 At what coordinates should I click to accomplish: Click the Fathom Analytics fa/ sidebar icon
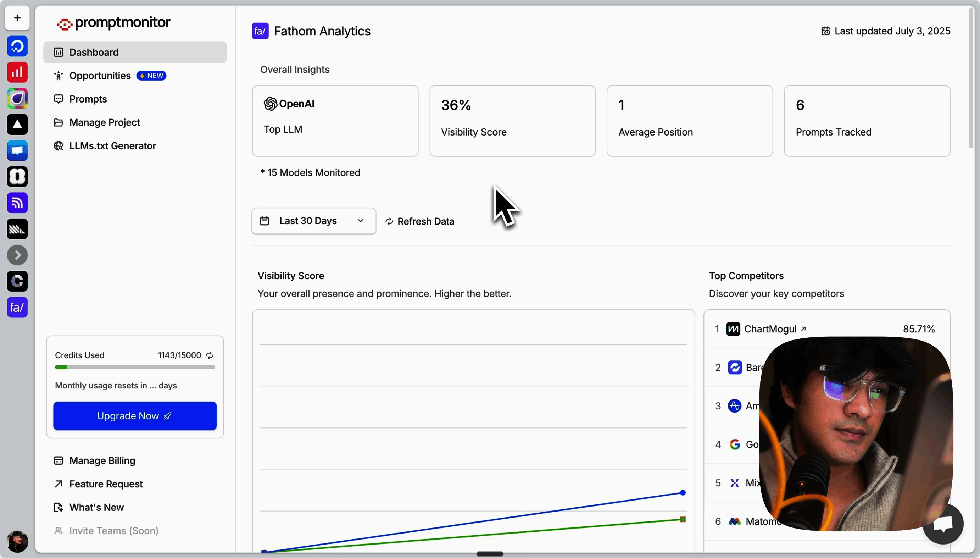pyautogui.click(x=17, y=307)
